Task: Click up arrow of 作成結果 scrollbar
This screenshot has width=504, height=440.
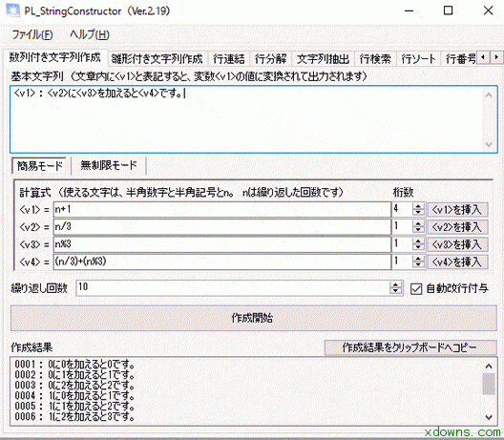Action: 489,366
